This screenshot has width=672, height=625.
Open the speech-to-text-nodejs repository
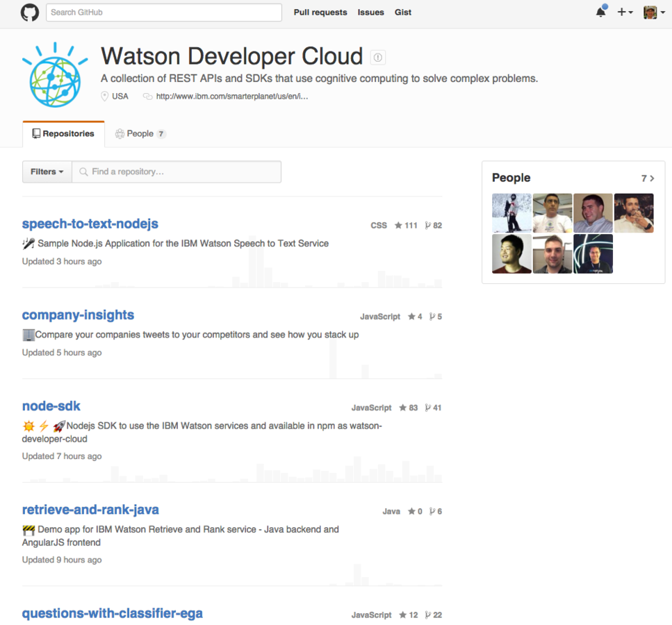90,224
